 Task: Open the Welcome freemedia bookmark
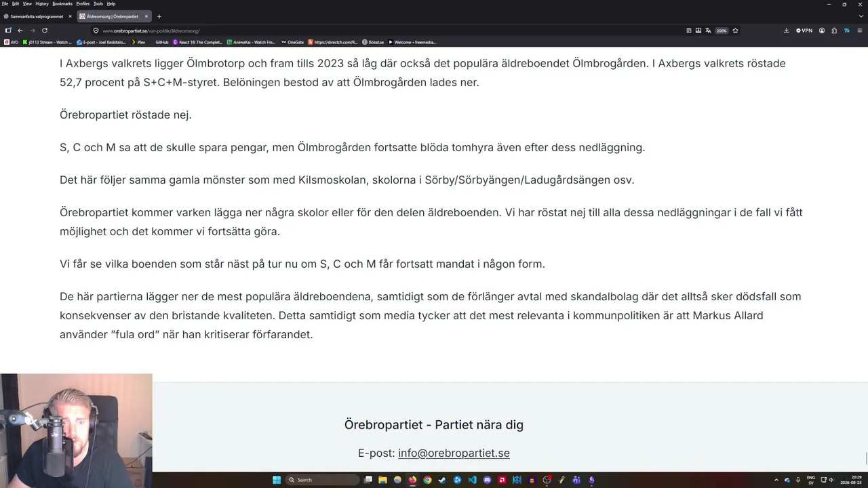pos(412,42)
